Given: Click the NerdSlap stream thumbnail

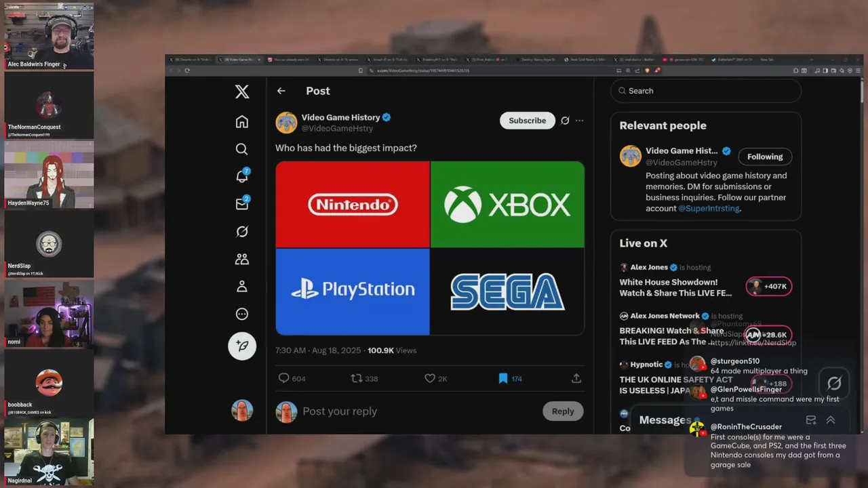Looking at the screenshot, I should 49,243.
